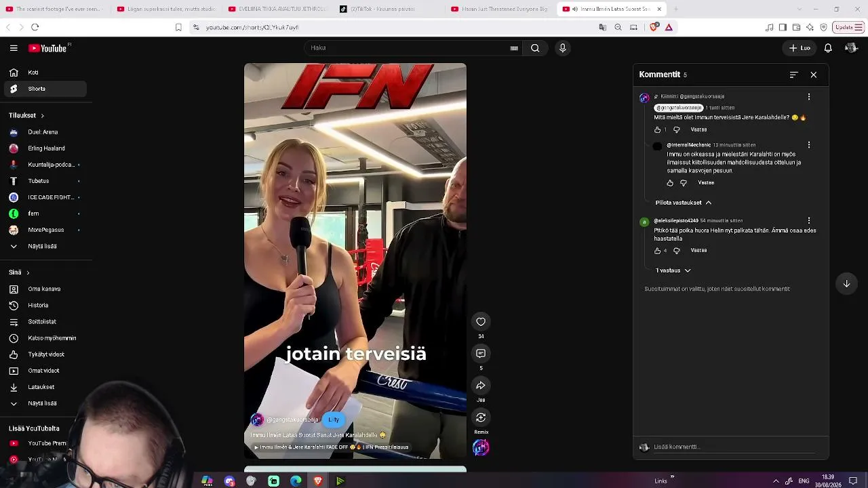Like the short with the heart icon

(481, 322)
